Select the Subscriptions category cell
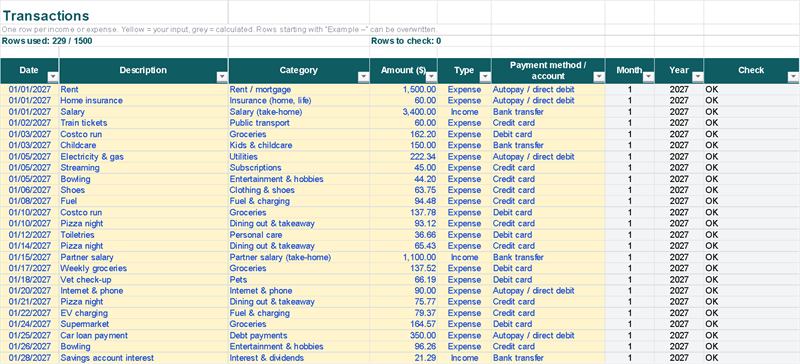The image size is (800, 364). point(299,167)
